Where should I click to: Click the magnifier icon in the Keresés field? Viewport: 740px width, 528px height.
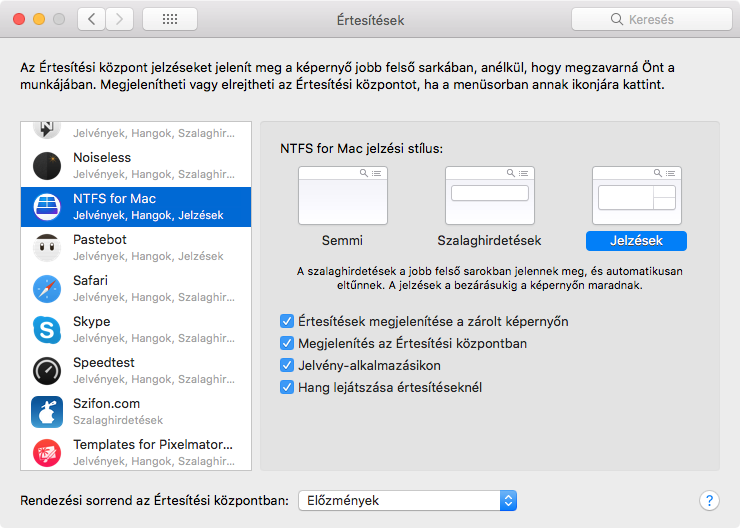pos(616,19)
